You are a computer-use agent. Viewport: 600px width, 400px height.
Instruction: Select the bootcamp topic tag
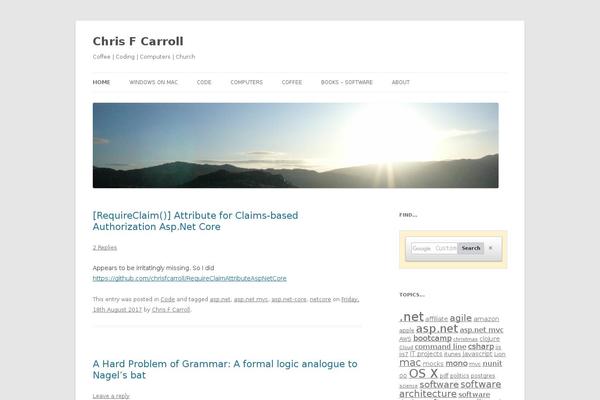(432, 338)
